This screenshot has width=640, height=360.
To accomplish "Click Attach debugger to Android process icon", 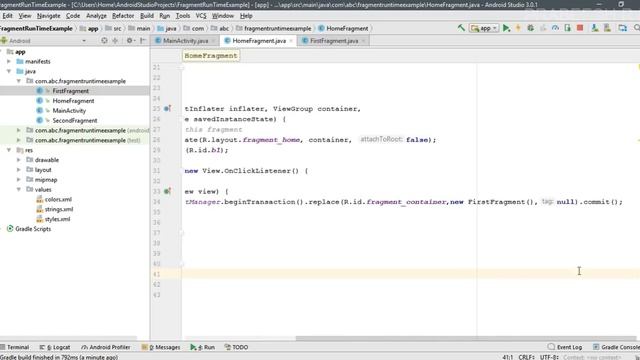I will 568,28.
